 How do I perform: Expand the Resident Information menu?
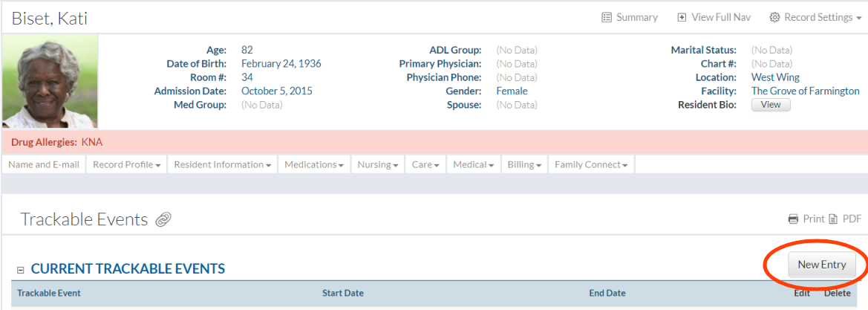pos(222,165)
